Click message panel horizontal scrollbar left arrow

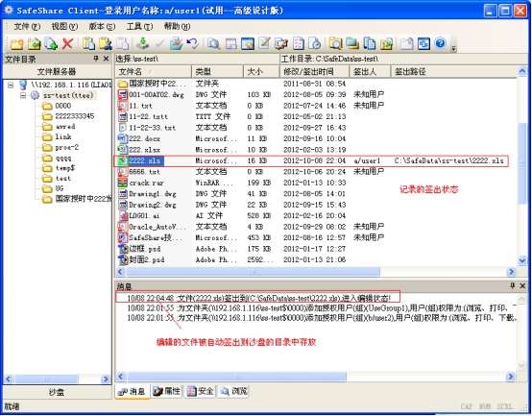120,376
